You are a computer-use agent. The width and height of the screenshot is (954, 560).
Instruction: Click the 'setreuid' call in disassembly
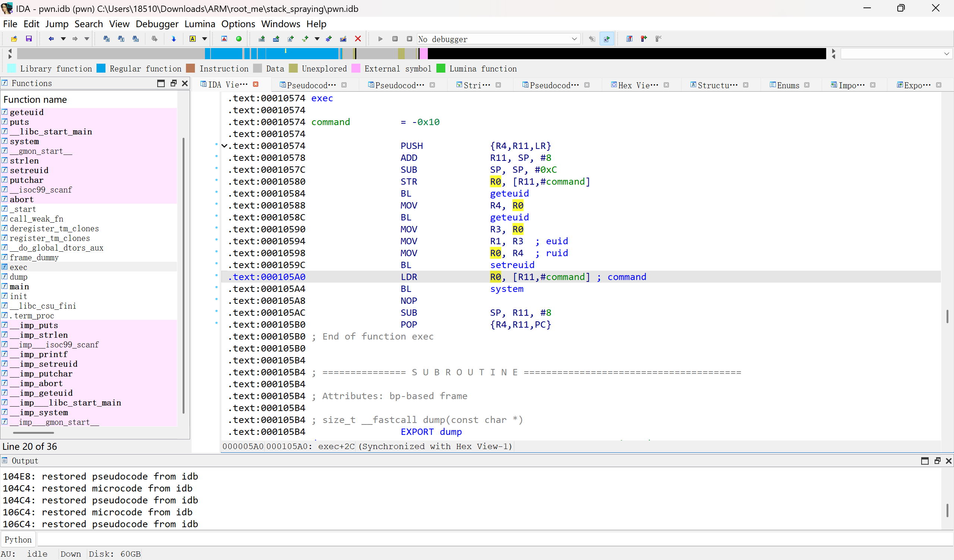[512, 265]
